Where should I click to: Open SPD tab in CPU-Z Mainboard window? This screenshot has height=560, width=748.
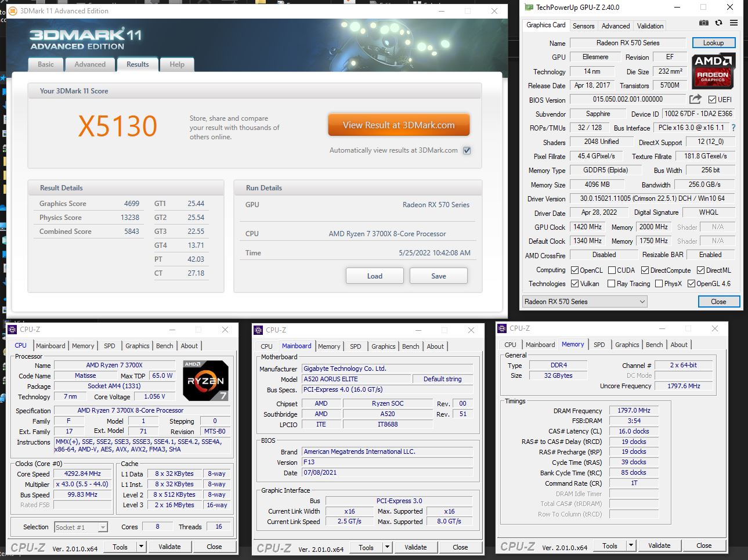click(356, 346)
